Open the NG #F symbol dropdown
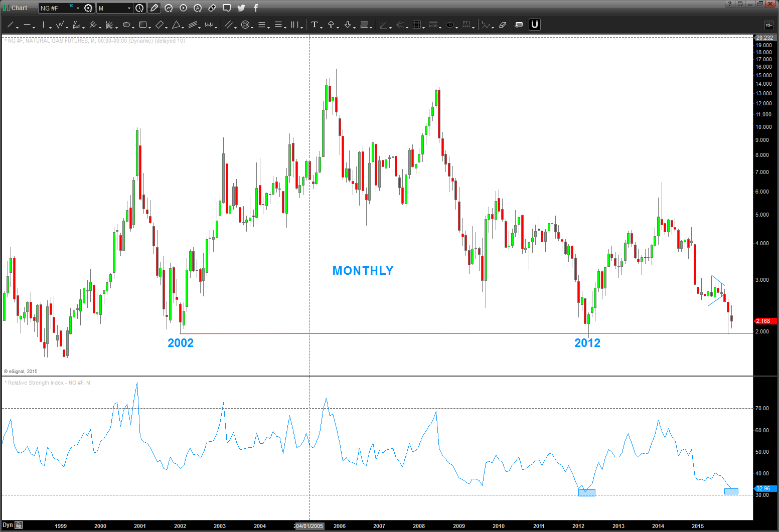The height and width of the screenshot is (532, 779). [x=78, y=8]
